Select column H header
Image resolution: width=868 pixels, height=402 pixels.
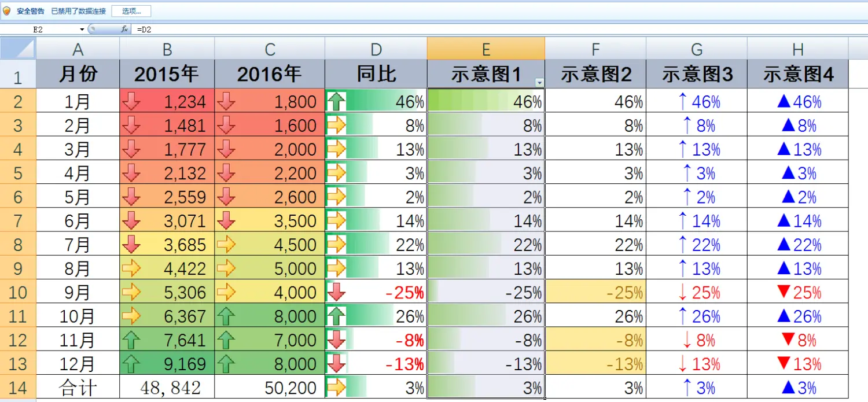[797, 49]
